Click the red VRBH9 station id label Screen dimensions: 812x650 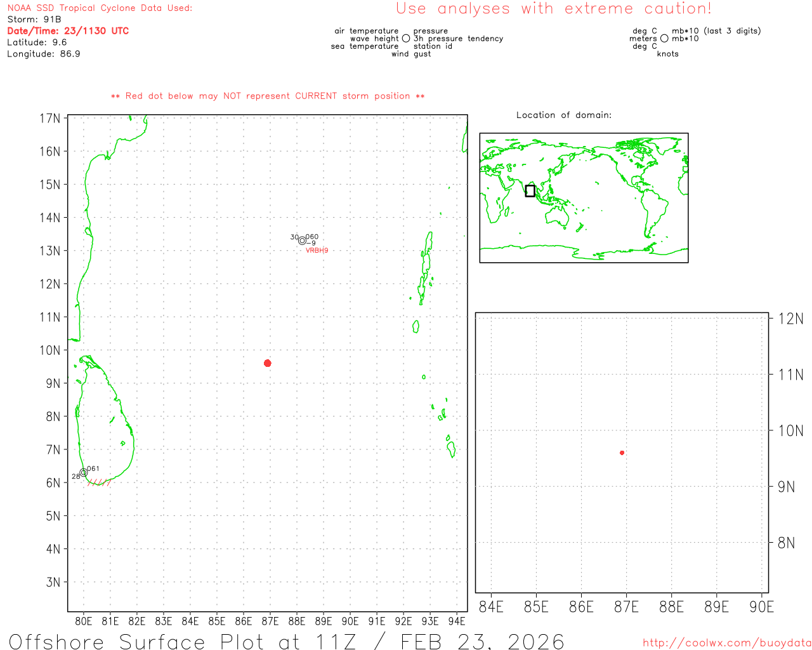pos(317,251)
